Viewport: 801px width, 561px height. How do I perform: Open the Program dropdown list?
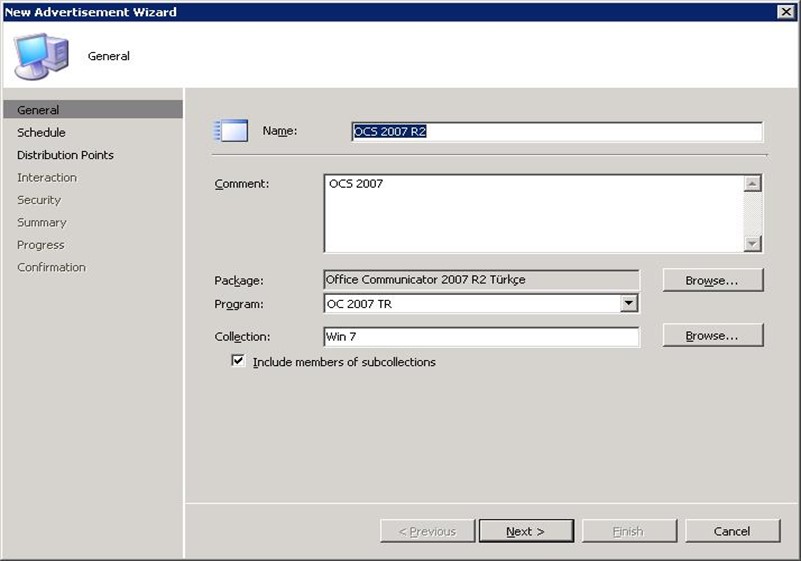tap(628, 303)
